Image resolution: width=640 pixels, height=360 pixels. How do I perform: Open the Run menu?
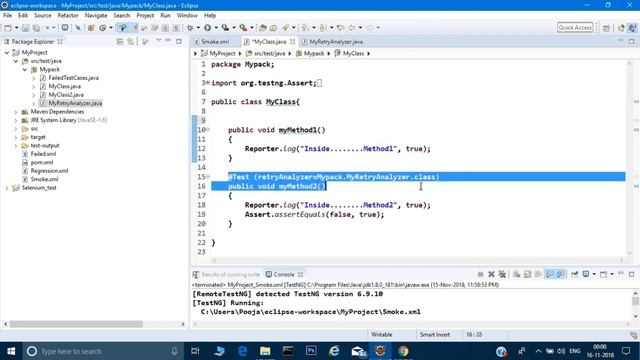pyautogui.click(x=165, y=16)
